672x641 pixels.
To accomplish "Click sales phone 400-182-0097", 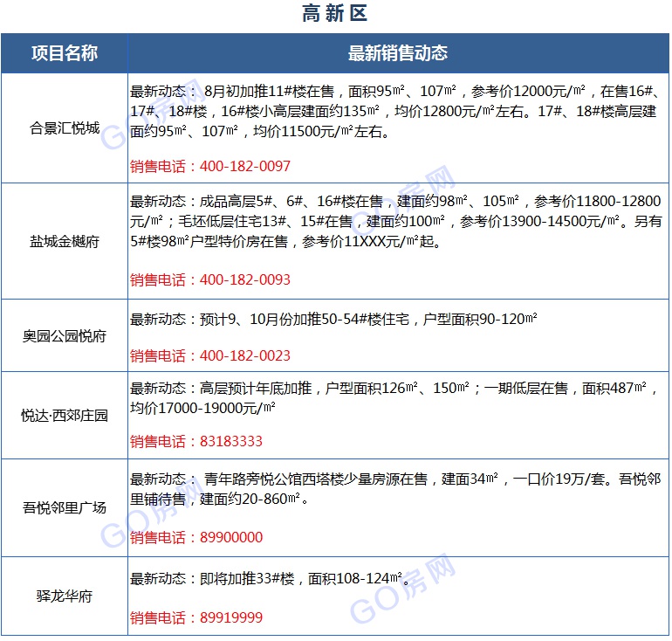I will [244, 166].
